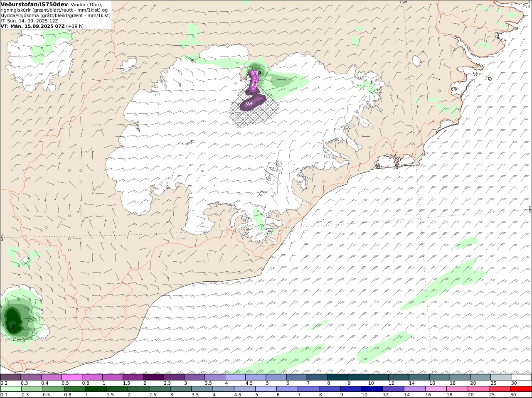This screenshot has width=532, height=398.
Task: Click the dark teal swatch labeled 8 in the upper row
Action: 337,377
